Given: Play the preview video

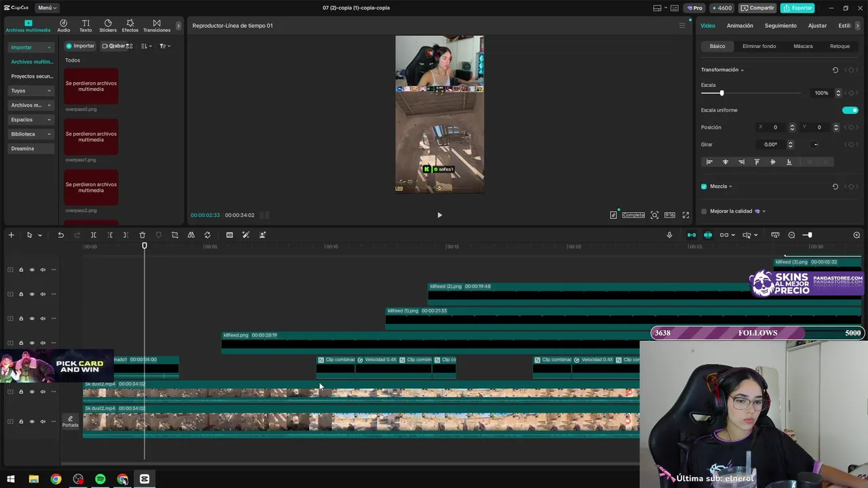Looking at the screenshot, I should [x=439, y=215].
